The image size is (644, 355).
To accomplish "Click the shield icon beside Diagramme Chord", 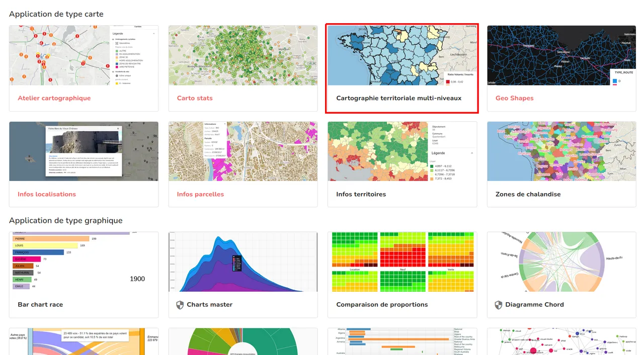I will [x=499, y=305].
